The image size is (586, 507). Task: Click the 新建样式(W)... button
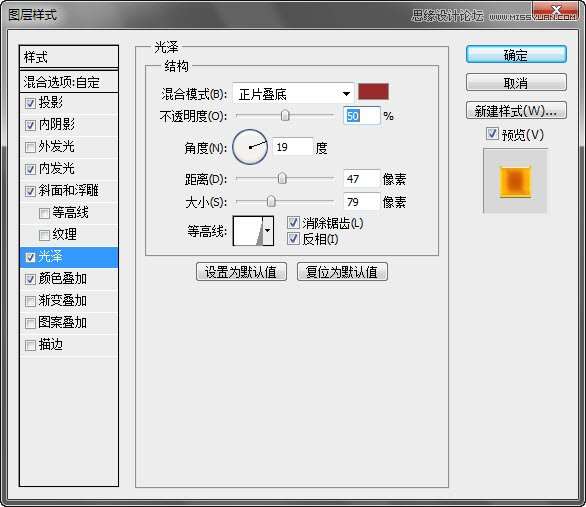click(x=516, y=111)
